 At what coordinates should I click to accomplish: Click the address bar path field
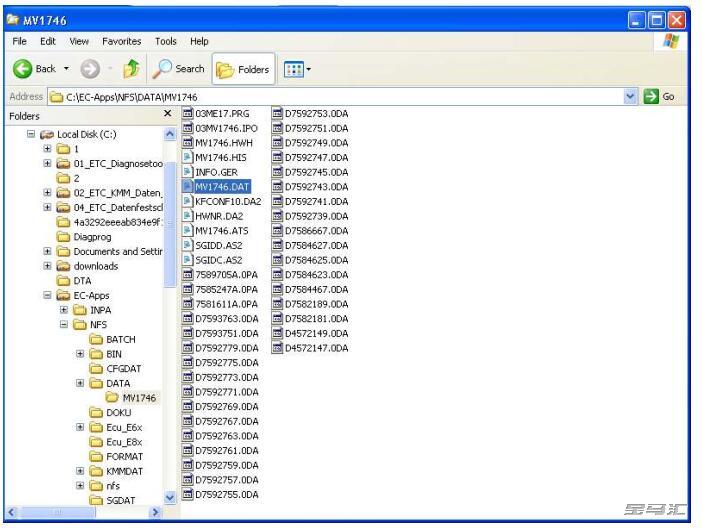336,97
